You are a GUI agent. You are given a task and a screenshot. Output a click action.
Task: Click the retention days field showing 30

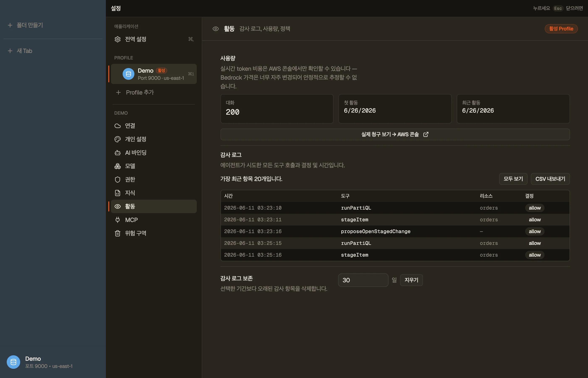click(x=363, y=280)
